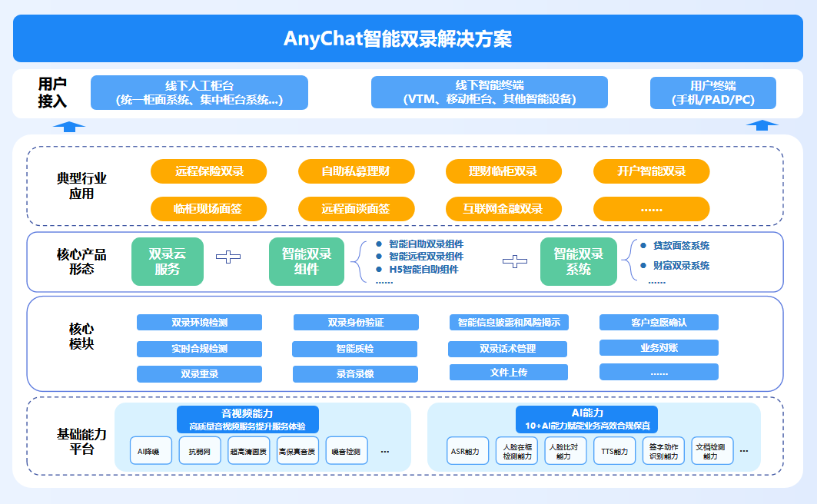Select the green 智能双录组件 block
This screenshot has height=504, width=817.
click(307, 261)
